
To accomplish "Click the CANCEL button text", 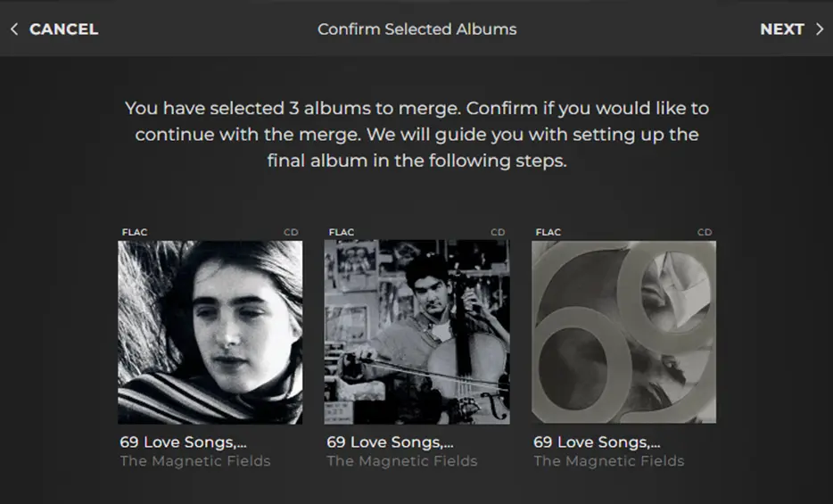I will click(63, 29).
